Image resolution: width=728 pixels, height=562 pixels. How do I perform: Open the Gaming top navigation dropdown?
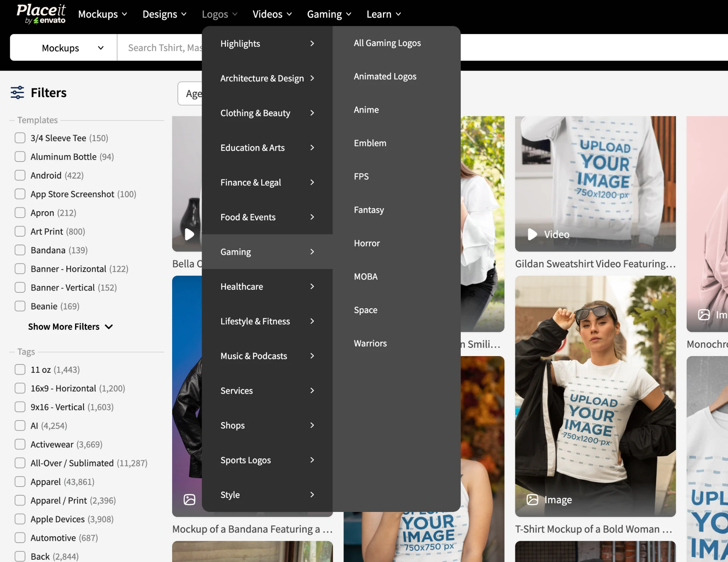pyautogui.click(x=329, y=14)
